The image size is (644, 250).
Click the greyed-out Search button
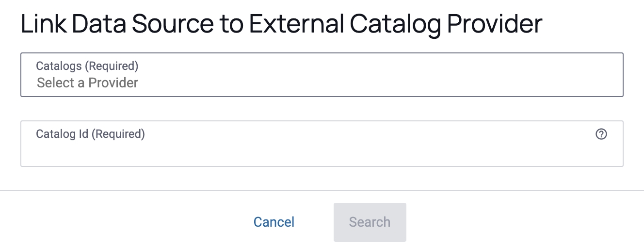click(x=370, y=222)
